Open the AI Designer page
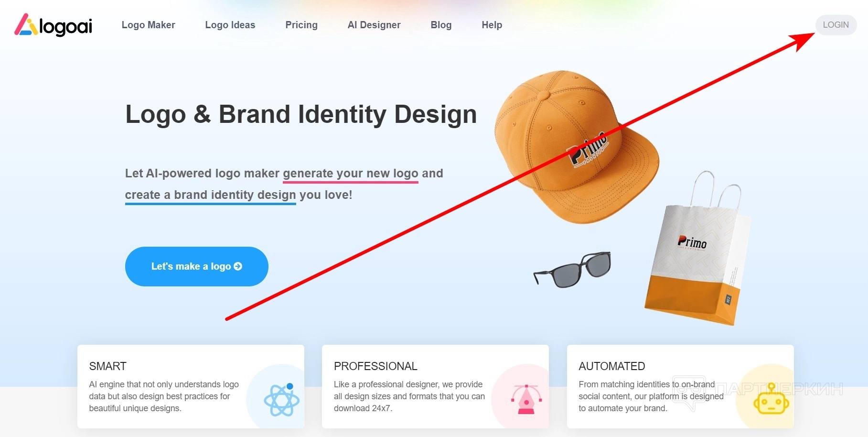The height and width of the screenshot is (437, 868). 374,25
